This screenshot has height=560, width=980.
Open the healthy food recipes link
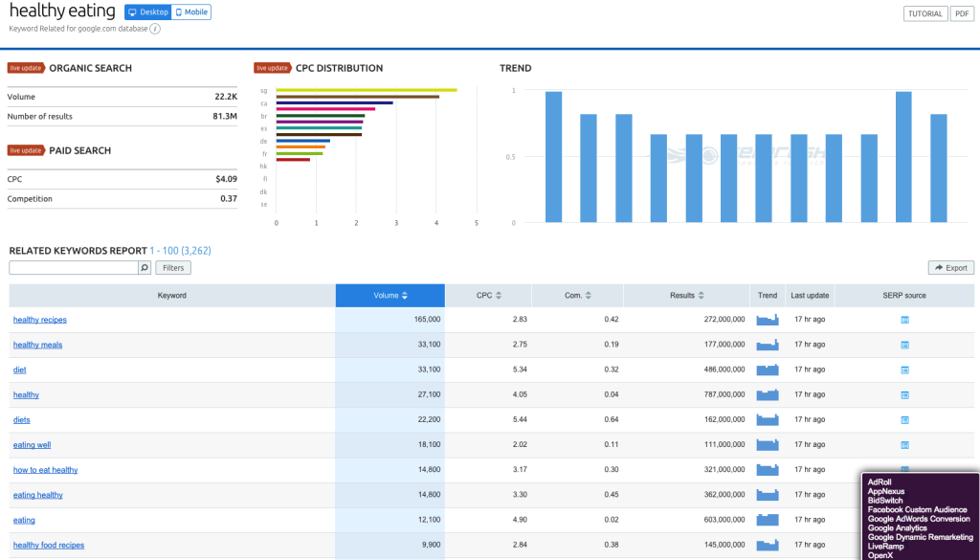pyautogui.click(x=49, y=545)
